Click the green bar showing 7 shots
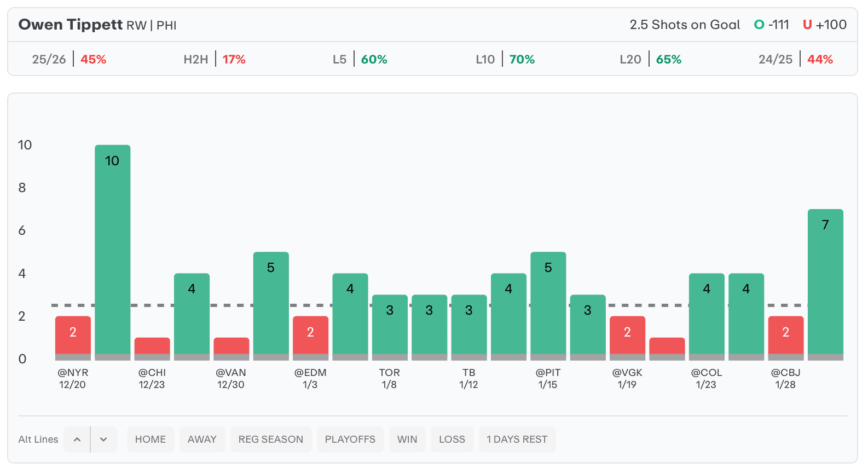Screen dimensions: 868x475 (825, 282)
